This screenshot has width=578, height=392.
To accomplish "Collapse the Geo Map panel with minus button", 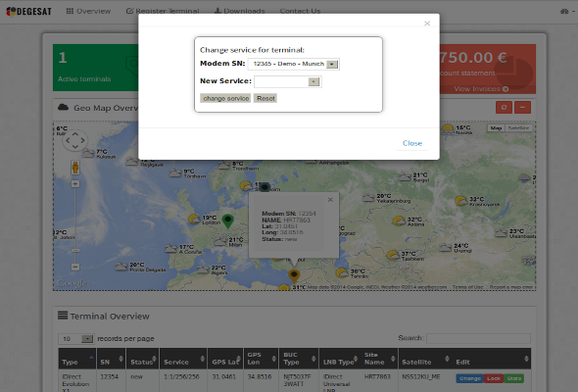I will click(x=522, y=108).
